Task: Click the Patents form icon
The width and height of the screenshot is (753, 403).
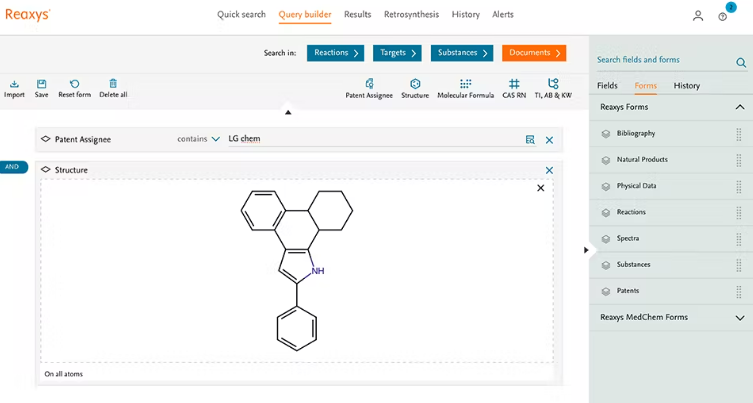Action: tap(606, 292)
